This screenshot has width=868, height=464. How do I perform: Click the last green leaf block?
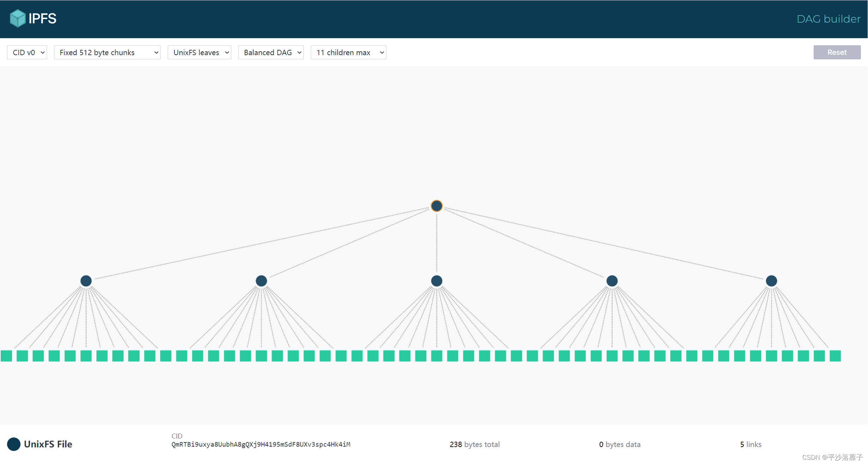[x=835, y=356]
